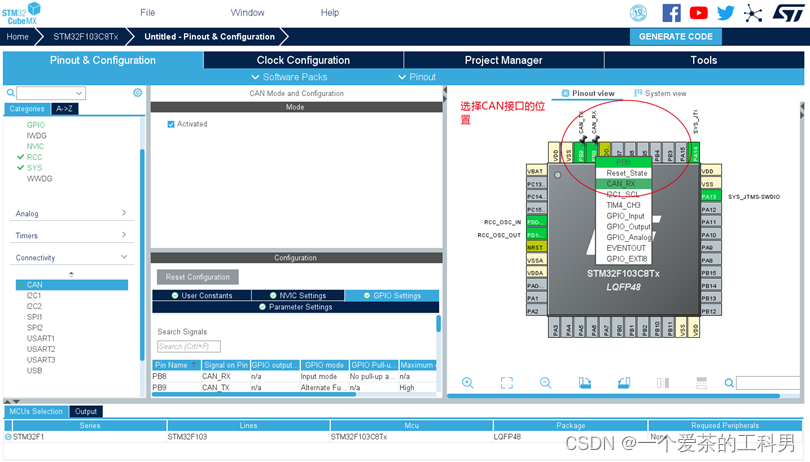This screenshot has height=462, width=810.
Task: Click the ST community network icon
Action: point(753,13)
